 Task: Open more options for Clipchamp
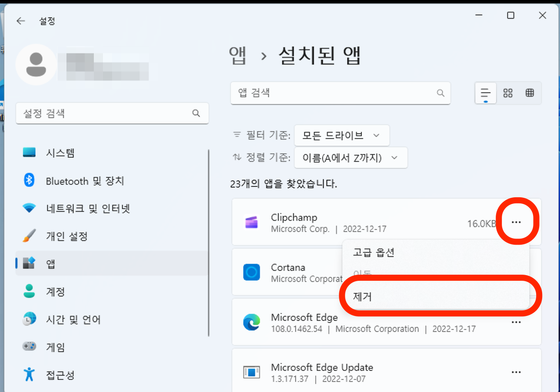point(516,222)
